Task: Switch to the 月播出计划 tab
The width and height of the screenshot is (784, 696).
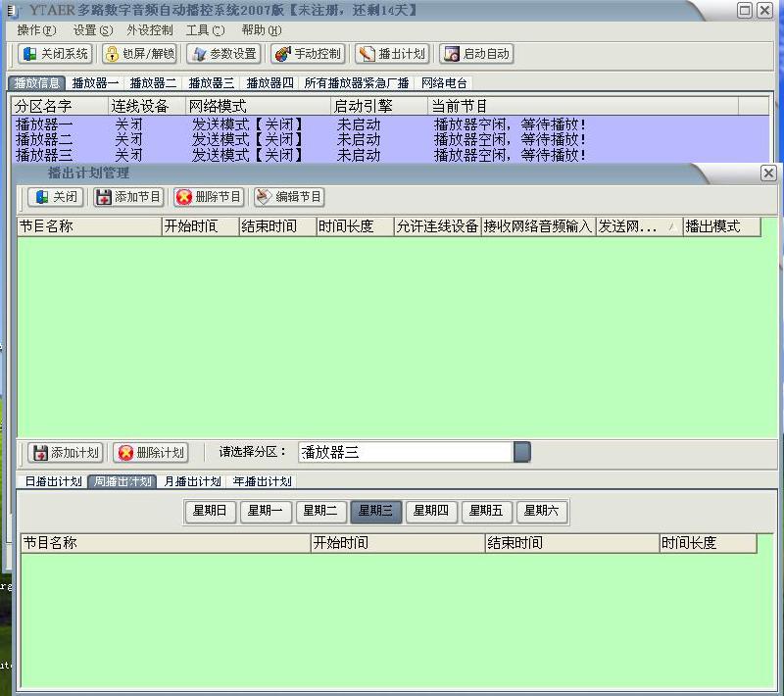Action: click(192, 481)
